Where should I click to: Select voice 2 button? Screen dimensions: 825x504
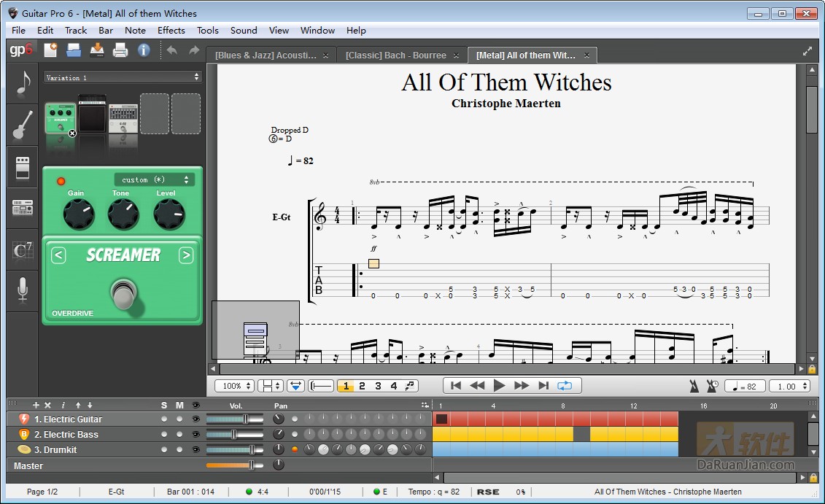pyautogui.click(x=362, y=386)
